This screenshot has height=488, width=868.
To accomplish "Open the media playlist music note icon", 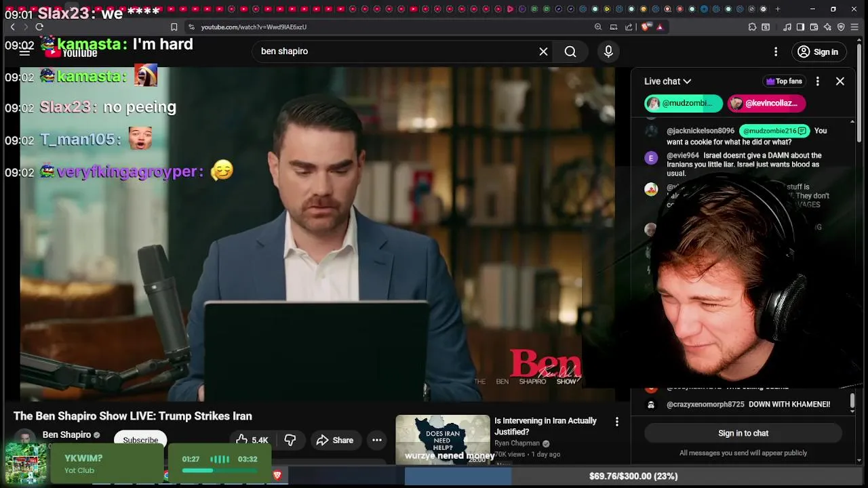I will pyautogui.click(x=787, y=27).
